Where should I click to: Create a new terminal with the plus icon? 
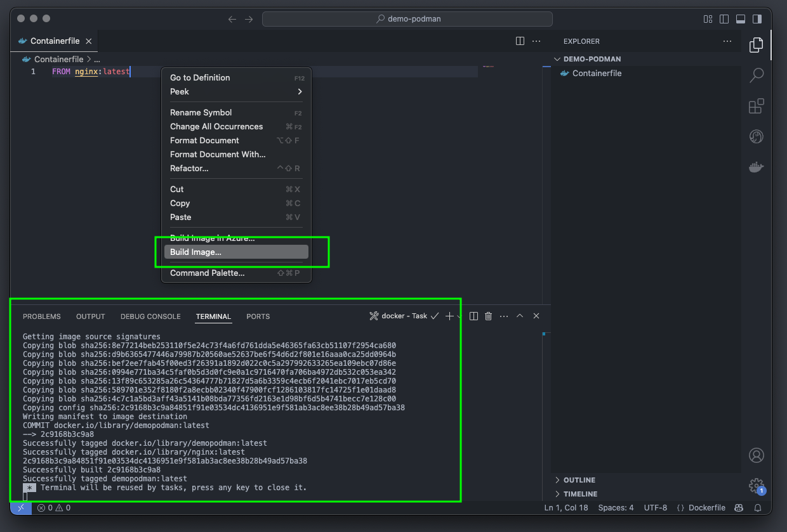pos(449,315)
